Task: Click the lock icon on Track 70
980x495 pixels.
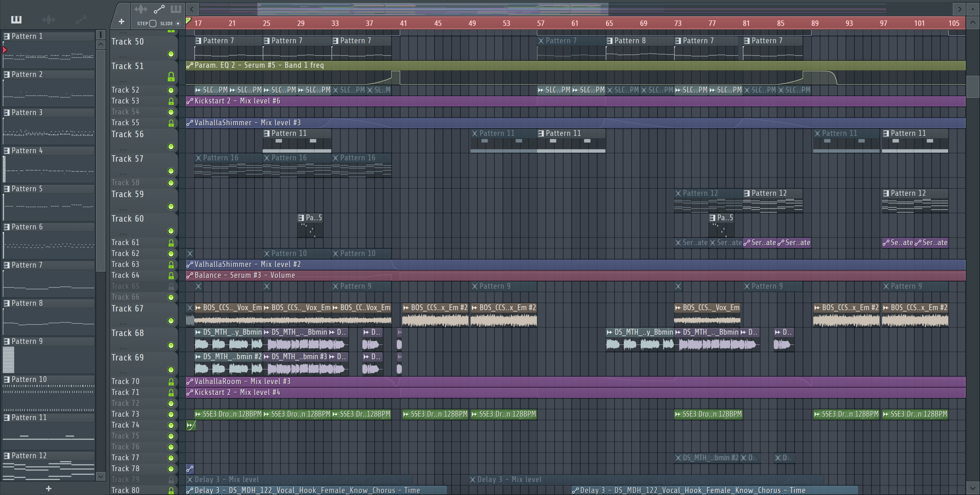Action: (x=171, y=382)
